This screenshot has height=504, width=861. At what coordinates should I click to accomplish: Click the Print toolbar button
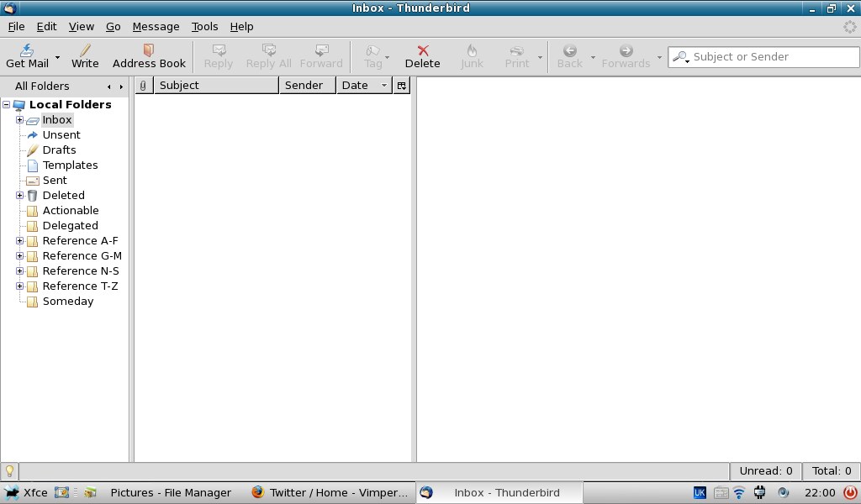(517, 56)
